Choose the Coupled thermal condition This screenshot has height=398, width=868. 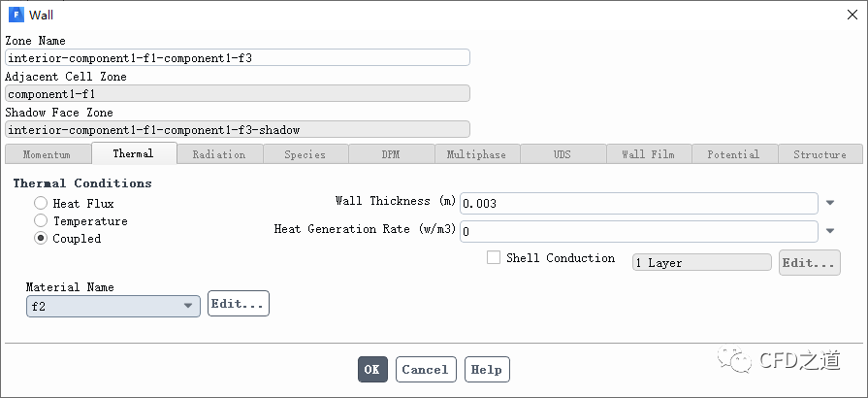coord(41,239)
